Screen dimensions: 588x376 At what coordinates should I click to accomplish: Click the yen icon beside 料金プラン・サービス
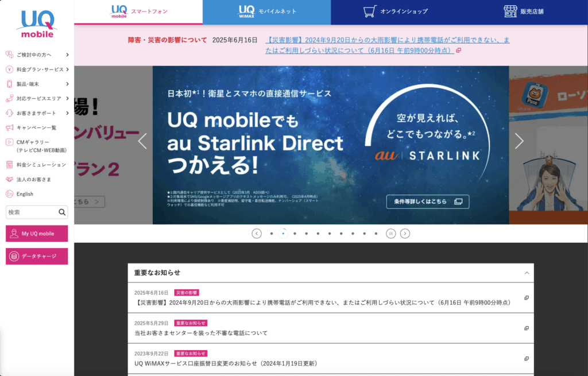click(x=9, y=69)
